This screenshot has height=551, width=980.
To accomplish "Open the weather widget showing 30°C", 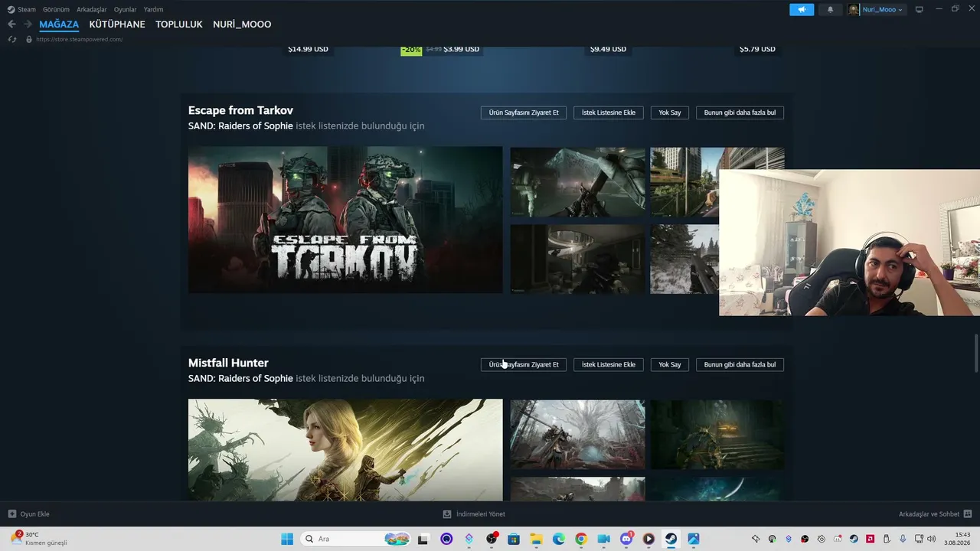I will pos(40,539).
